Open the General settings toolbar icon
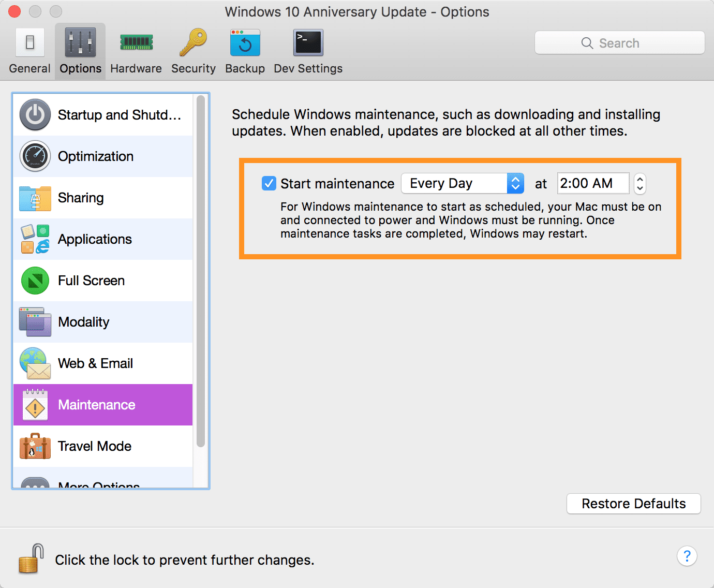 (30, 42)
